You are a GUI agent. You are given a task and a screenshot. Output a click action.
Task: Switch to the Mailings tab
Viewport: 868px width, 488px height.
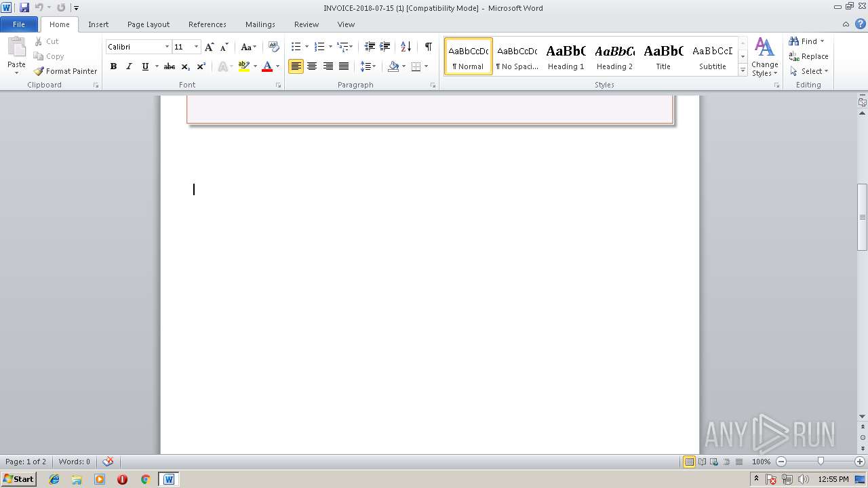click(x=260, y=24)
